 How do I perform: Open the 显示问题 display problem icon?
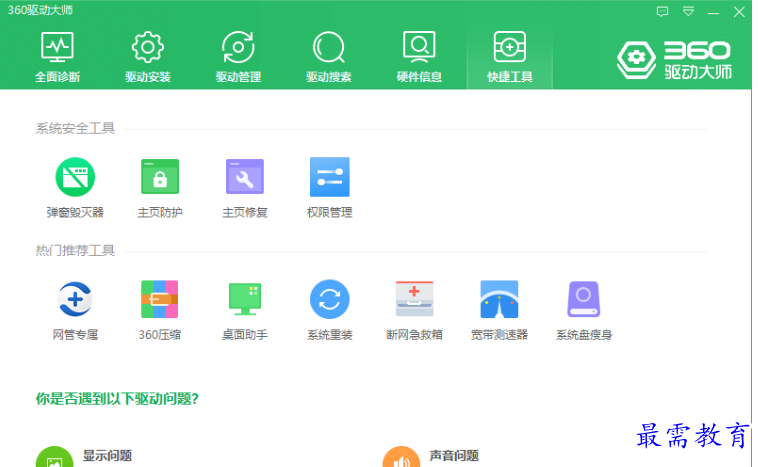tap(55, 457)
